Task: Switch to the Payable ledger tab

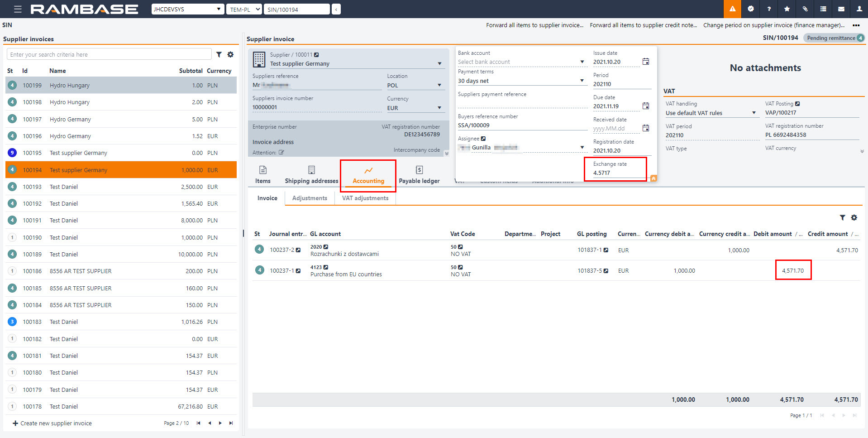Action: click(x=419, y=175)
